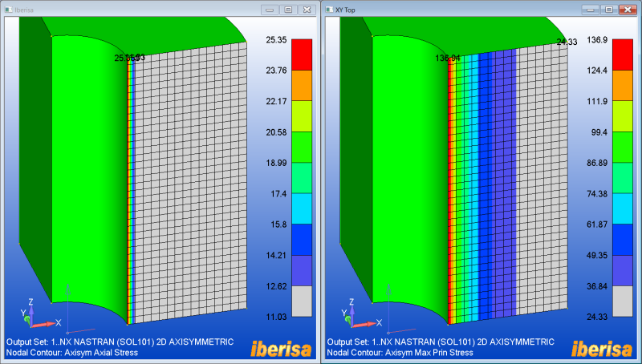Image resolution: width=642 pixels, height=364 pixels.
Task: Click the XY Top window title icon
Action: [x=330, y=10]
